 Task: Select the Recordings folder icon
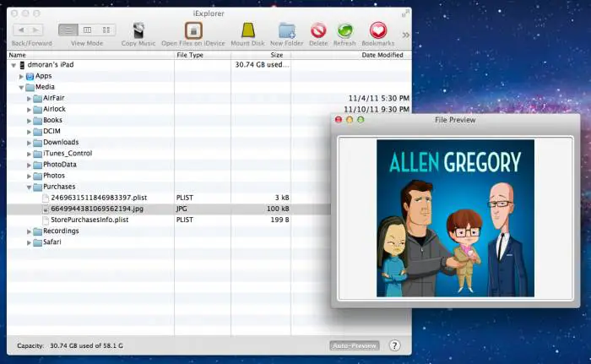click(37, 231)
